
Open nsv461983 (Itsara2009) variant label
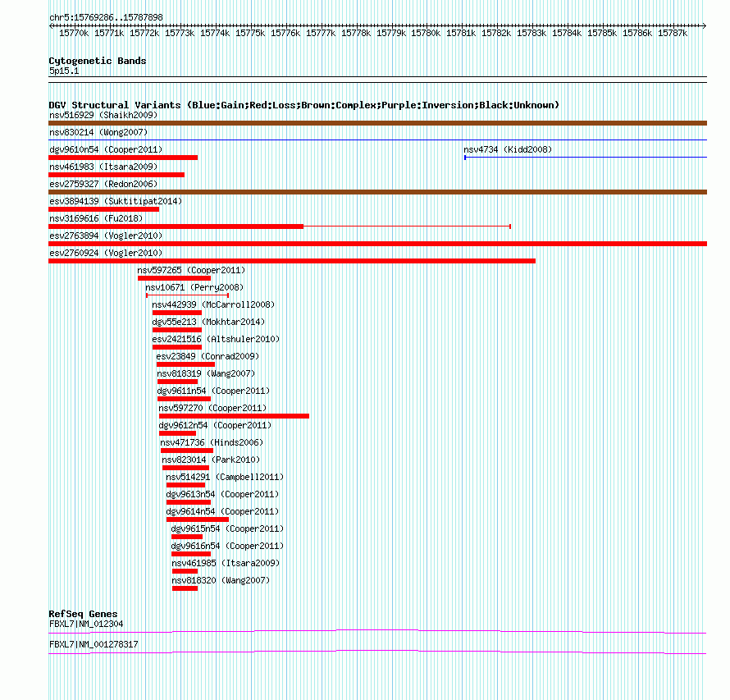click(x=103, y=167)
